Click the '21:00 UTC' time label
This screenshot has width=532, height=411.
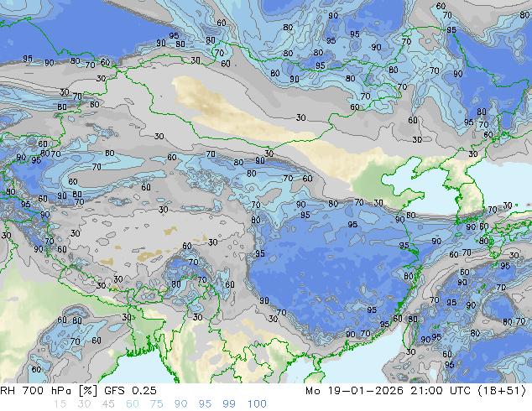click(x=441, y=391)
